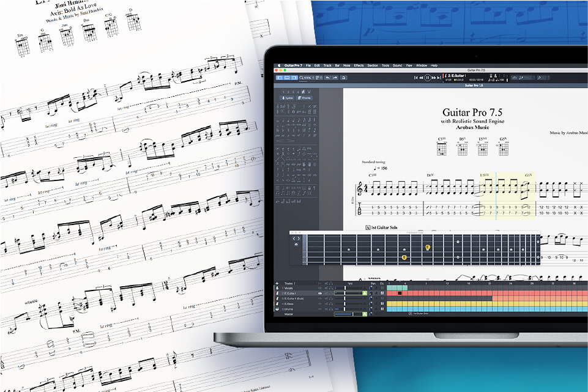The image size is (588, 392).
Task: Undo last action in toolbar
Action: [328, 78]
